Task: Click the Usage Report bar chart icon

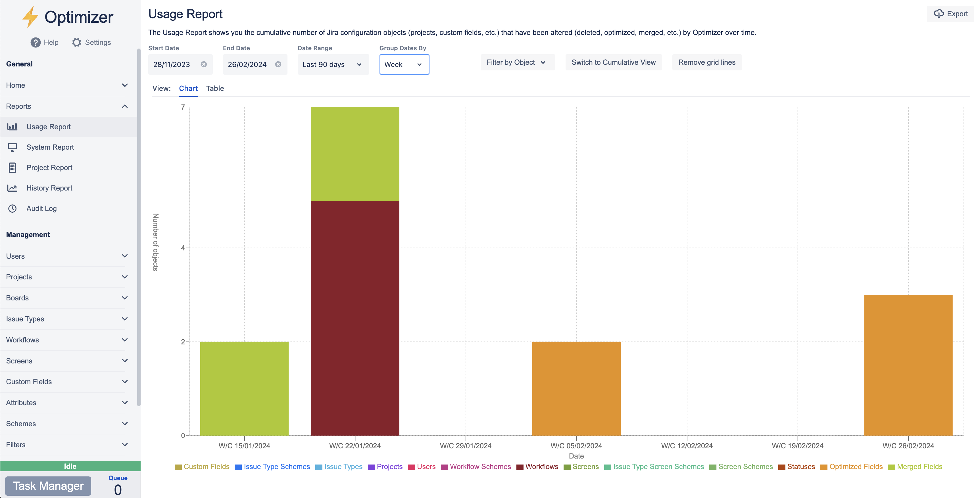Action: point(12,127)
